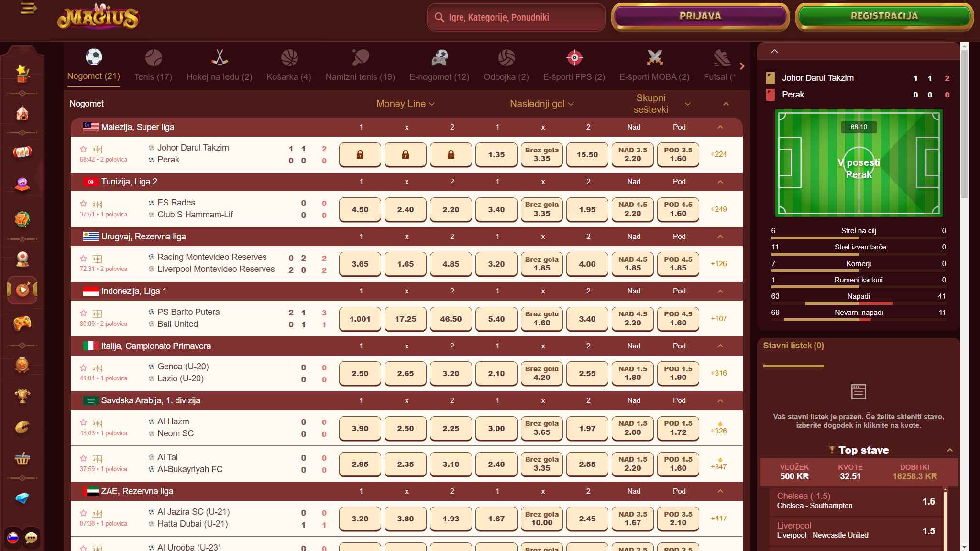Open the Money Line market dropdown
The height and width of the screenshot is (551, 980).
point(405,104)
